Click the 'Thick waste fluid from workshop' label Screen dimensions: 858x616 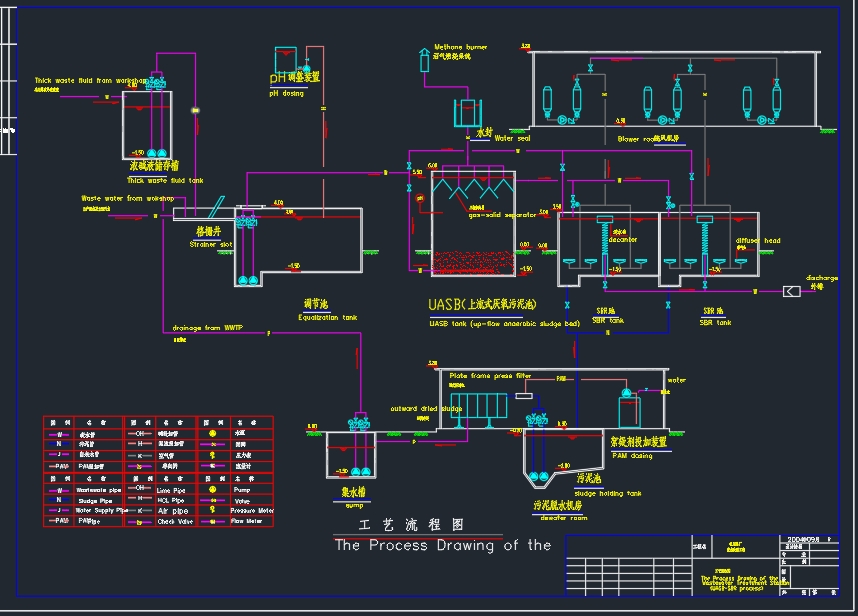pyautogui.click(x=91, y=80)
